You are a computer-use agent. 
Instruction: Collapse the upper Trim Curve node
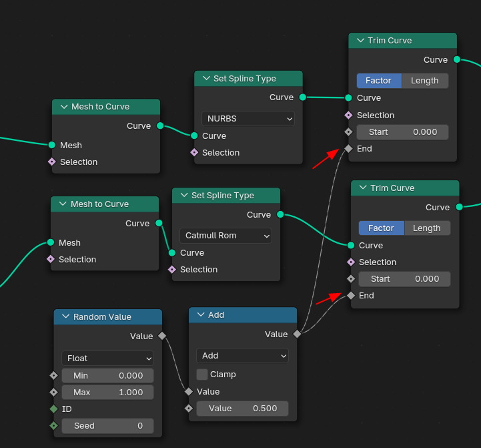(x=361, y=41)
